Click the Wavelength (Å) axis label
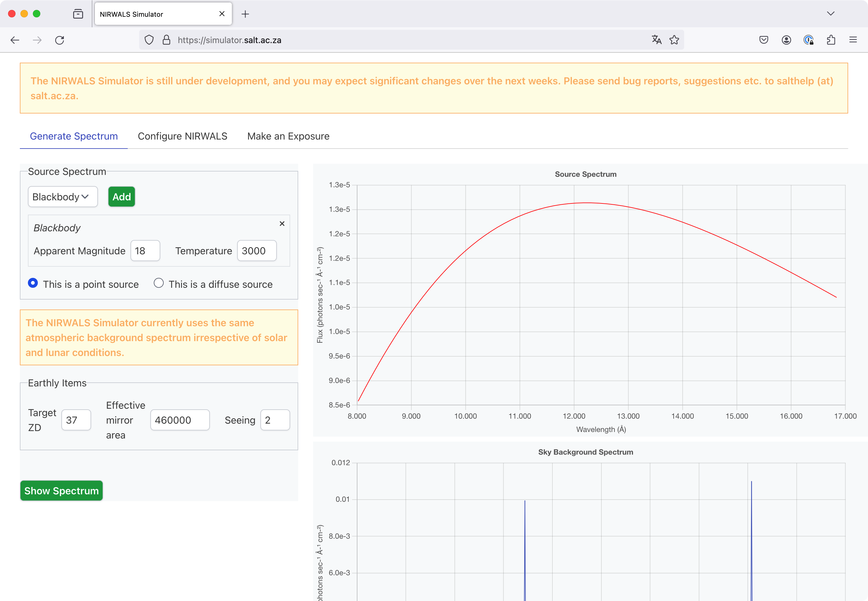This screenshot has width=868, height=601. point(601,430)
